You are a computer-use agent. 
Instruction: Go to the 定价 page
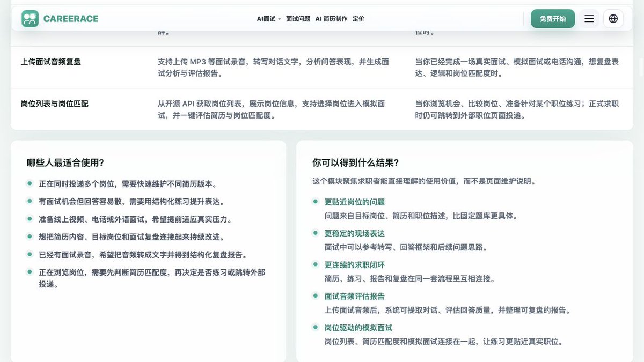click(358, 19)
